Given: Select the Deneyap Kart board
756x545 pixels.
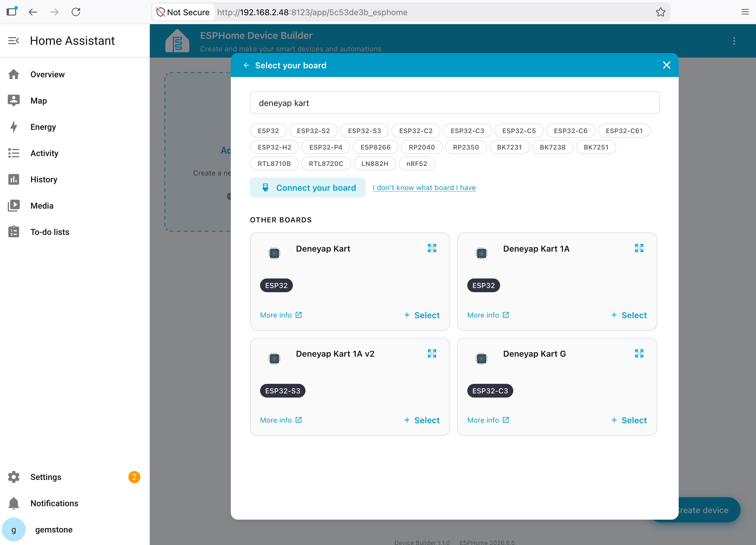Looking at the screenshot, I should point(422,315).
